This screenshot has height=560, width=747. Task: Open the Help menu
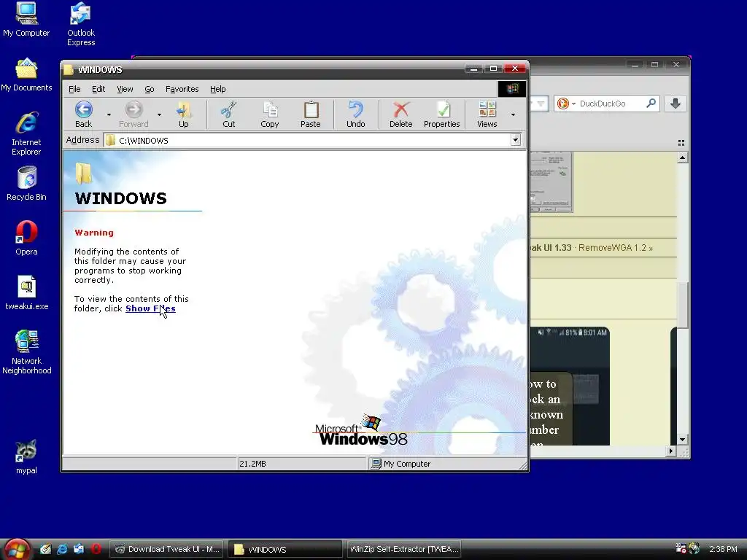coord(217,89)
